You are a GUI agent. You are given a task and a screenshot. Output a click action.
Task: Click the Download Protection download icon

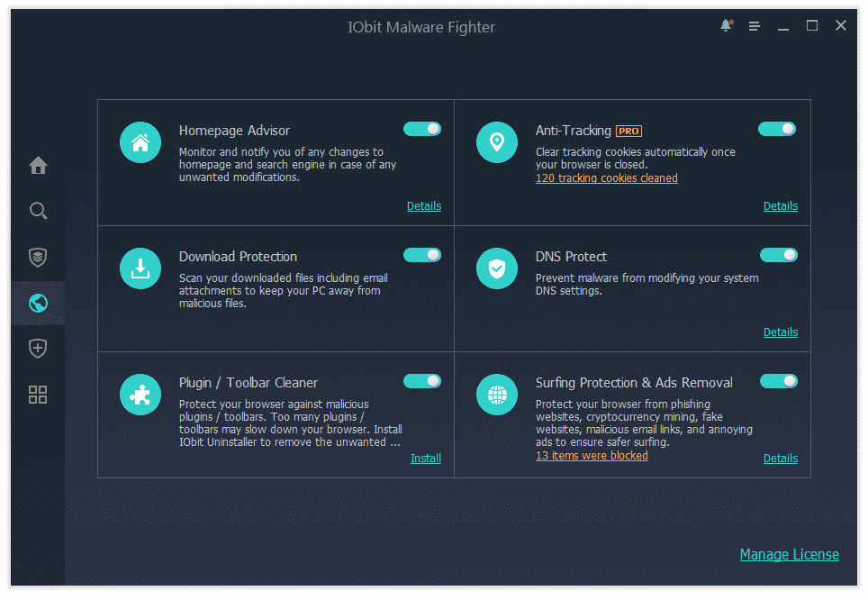tap(140, 268)
